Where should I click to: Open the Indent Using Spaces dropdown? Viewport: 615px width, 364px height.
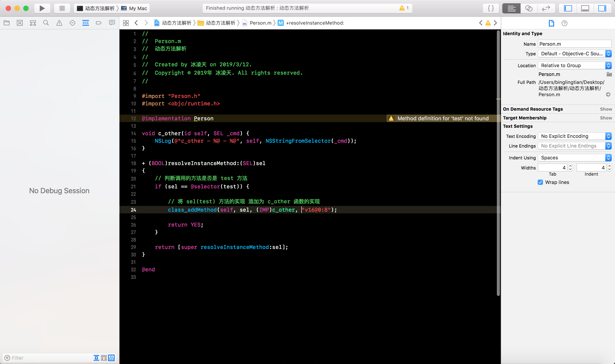[x=574, y=158]
